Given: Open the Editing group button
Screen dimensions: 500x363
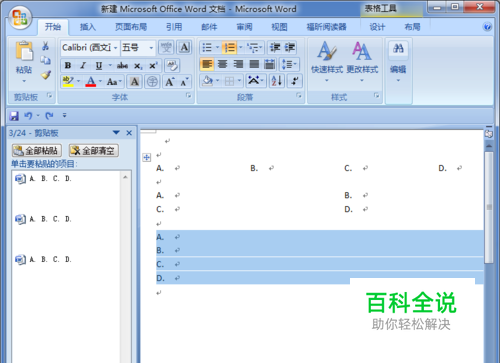Looking at the screenshot, I should point(398,62).
